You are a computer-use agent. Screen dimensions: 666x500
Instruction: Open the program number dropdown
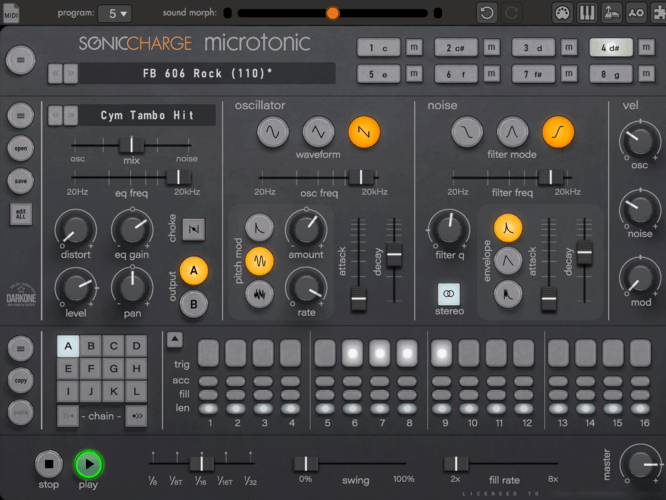(x=115, y=14)
